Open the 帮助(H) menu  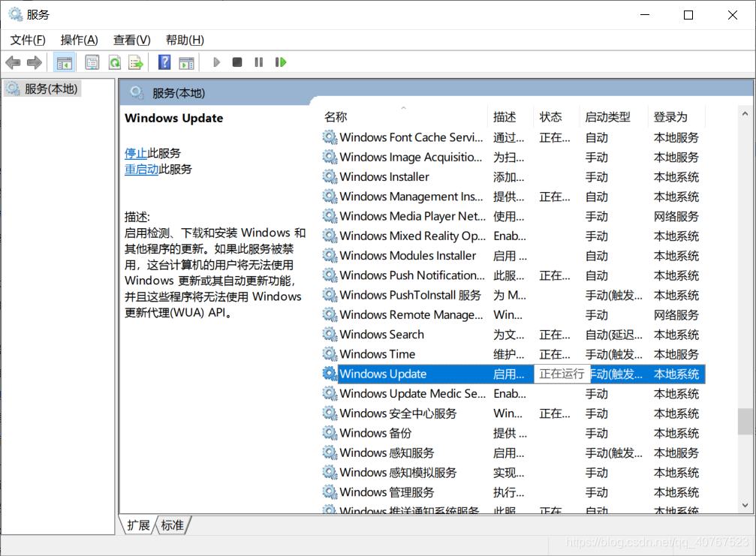[x=185, y=40]
